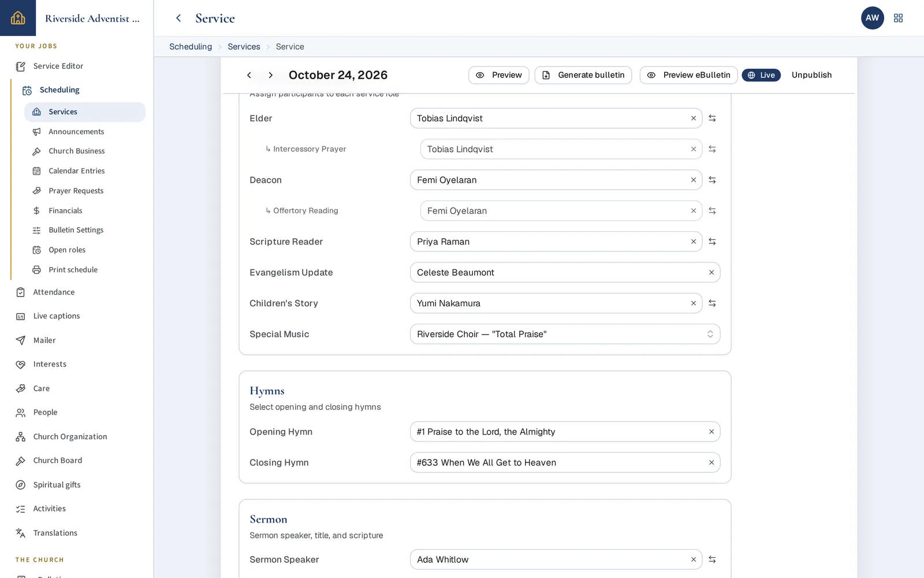Click the Preview eye button
924x578 pixels.
498,75
